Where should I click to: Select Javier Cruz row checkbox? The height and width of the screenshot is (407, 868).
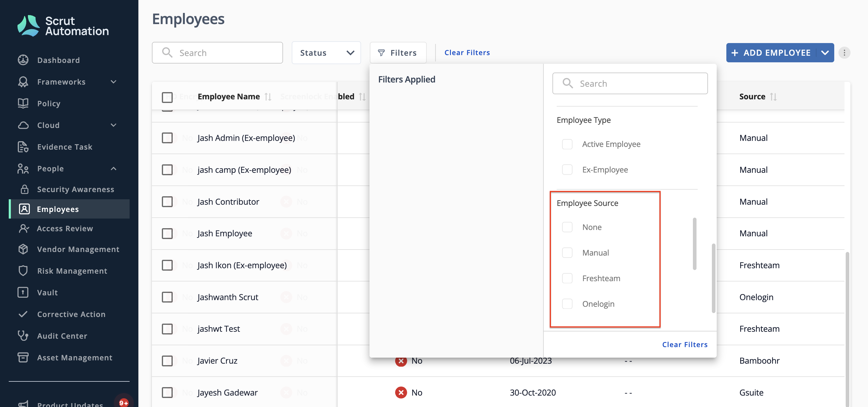pos(167,361)
